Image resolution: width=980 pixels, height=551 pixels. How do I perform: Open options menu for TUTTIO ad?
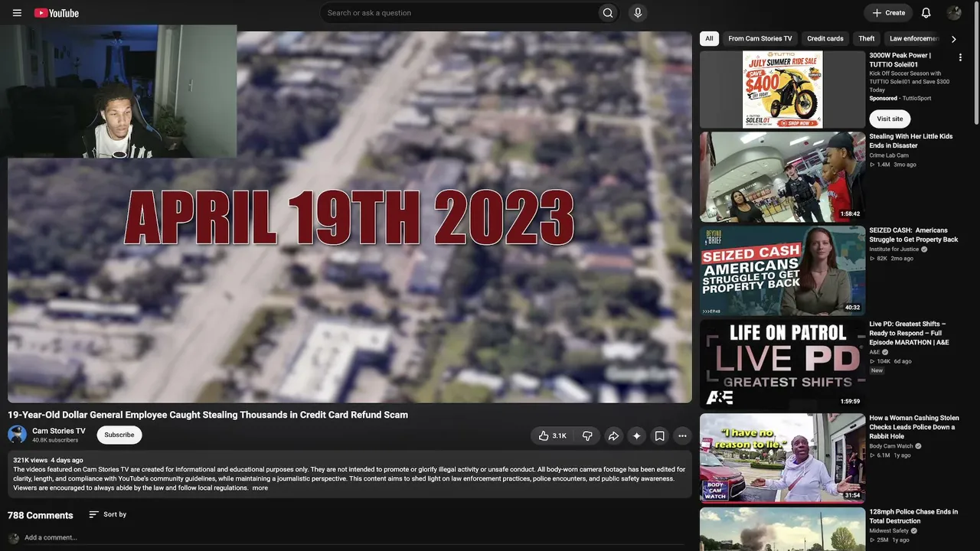[960, 57]
